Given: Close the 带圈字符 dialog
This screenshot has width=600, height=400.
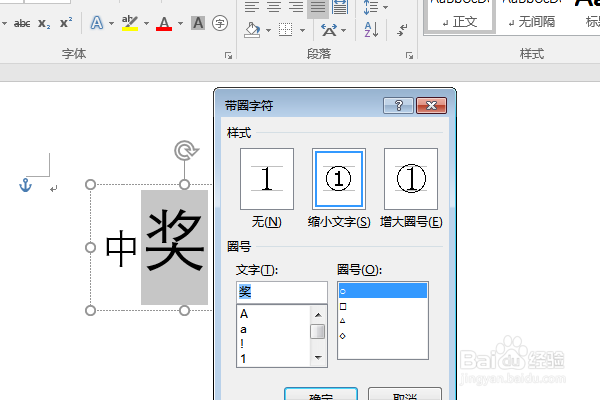Looking at the screenshot, I should pos(431,105).
